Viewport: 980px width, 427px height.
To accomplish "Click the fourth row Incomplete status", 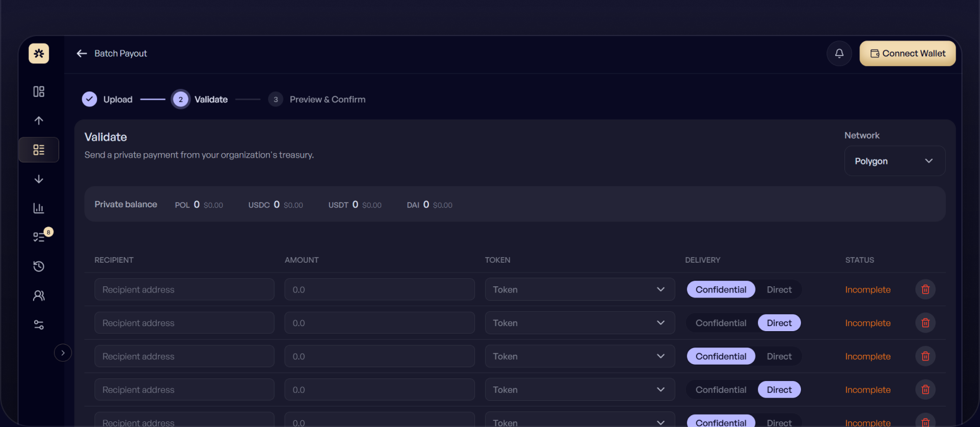I will tap(867, 390).
